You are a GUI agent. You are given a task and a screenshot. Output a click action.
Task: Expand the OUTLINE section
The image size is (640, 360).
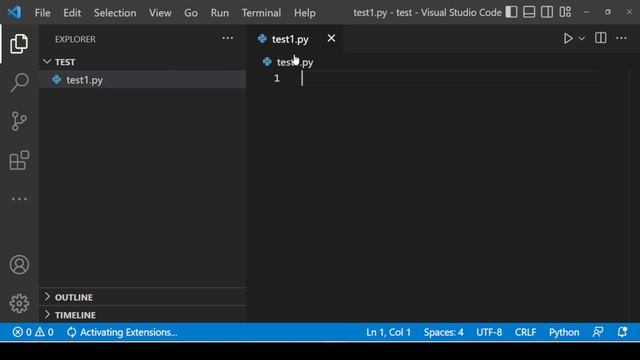coord(142,297)
